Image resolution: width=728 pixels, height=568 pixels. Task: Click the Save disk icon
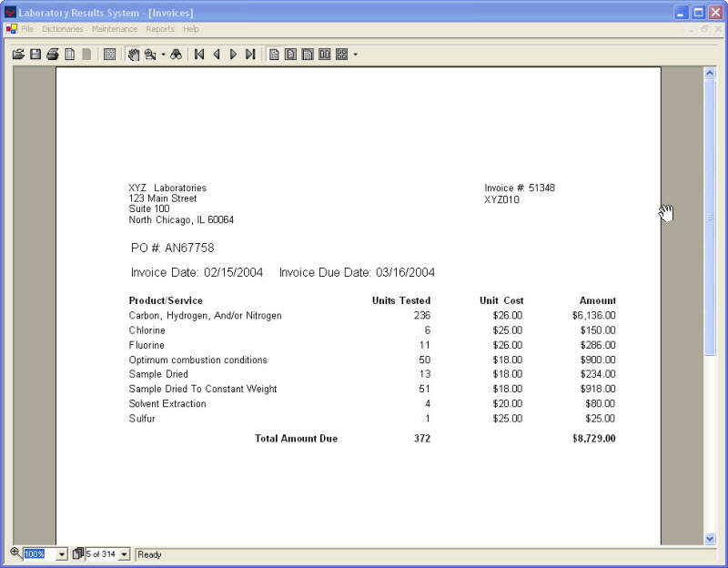(x=35, y=55)
